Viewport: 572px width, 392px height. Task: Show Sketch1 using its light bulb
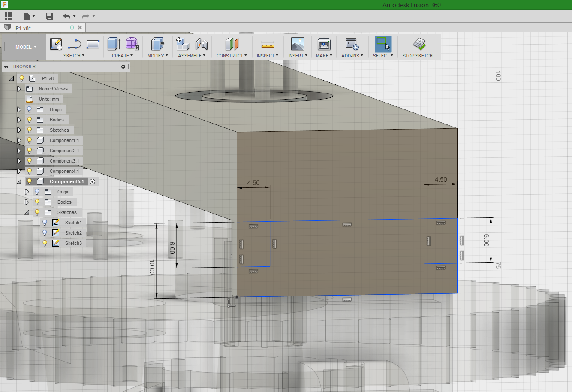point(45,223)
